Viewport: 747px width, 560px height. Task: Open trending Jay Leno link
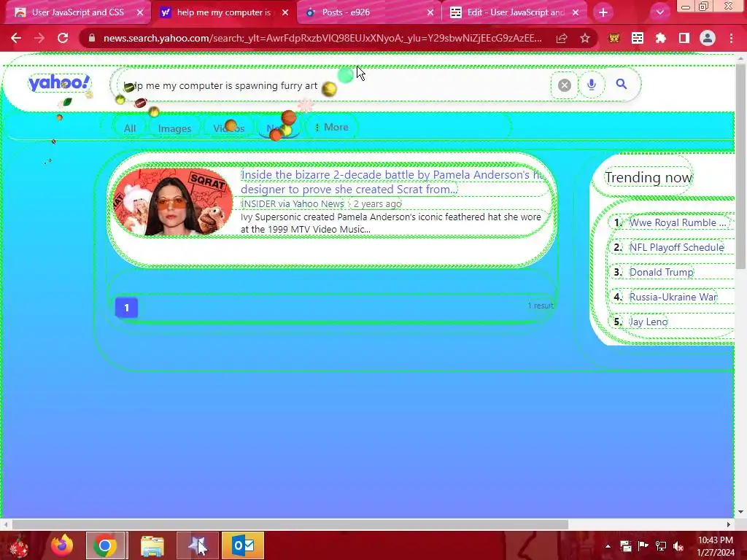(649, 322)
